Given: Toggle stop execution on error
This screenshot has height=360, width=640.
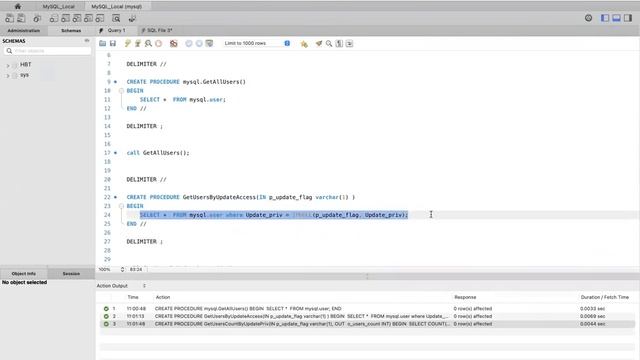Looking at the screenshot, I should [x=173, y=43].
